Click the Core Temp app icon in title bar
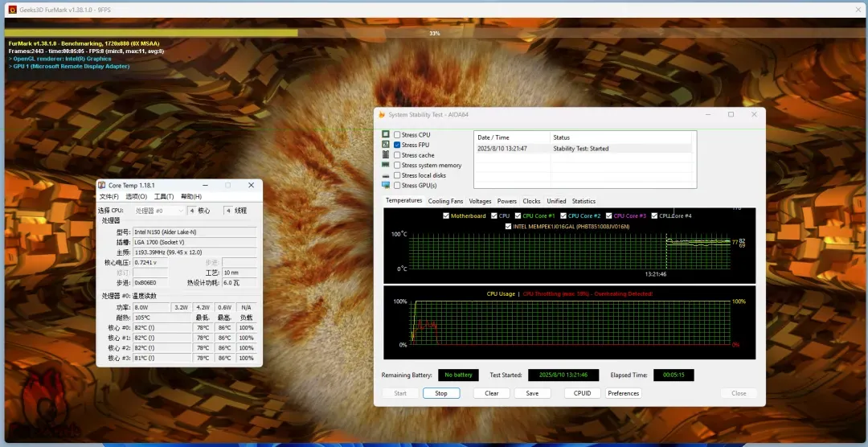This screenshot has height=447, width=868. 102,185
